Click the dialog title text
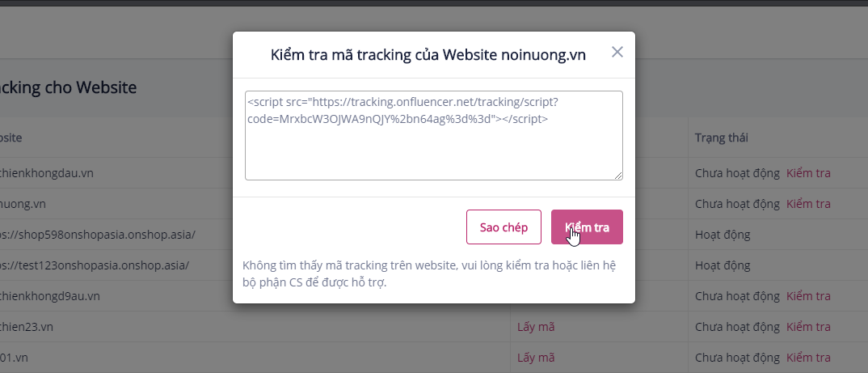This screenshot has width=868, height=373. click(x=428, y=54)
